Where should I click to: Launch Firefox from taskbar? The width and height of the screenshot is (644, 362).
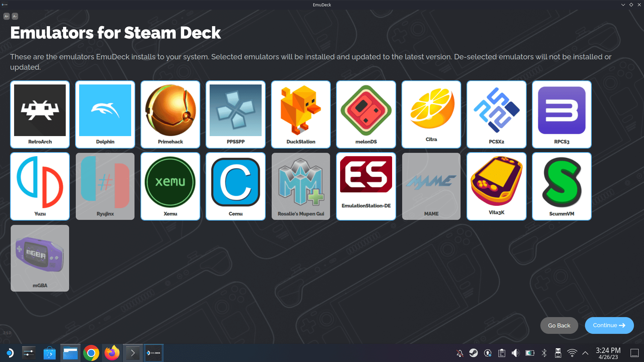point(112,353)
